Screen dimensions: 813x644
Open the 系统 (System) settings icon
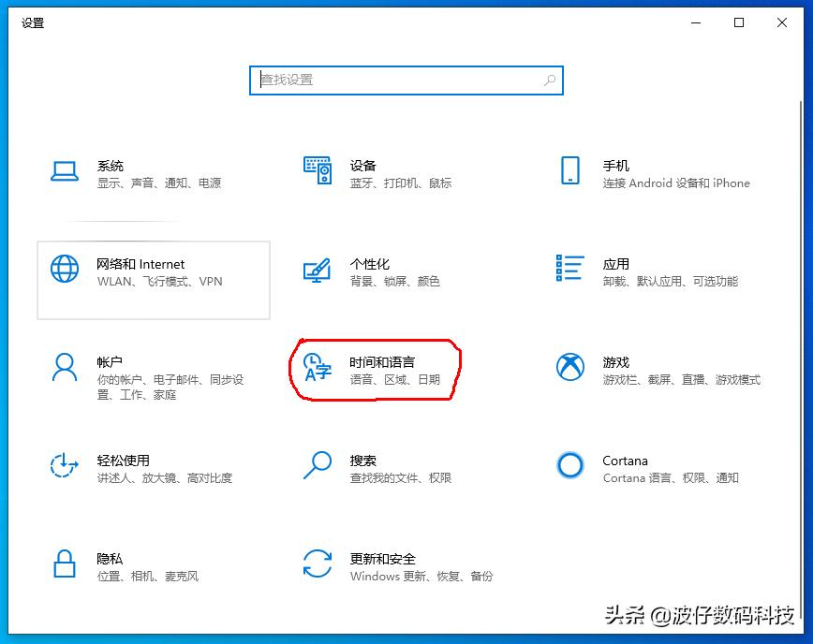64,170
